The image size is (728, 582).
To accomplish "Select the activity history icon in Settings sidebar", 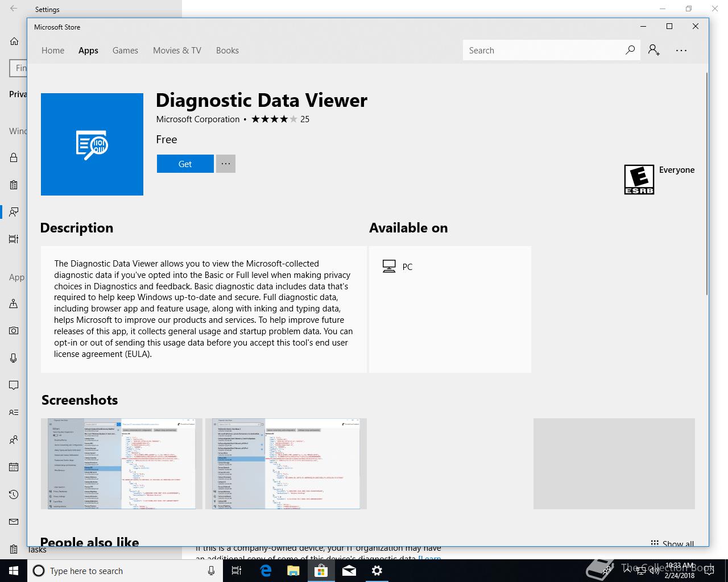I will tap(14, 239).
